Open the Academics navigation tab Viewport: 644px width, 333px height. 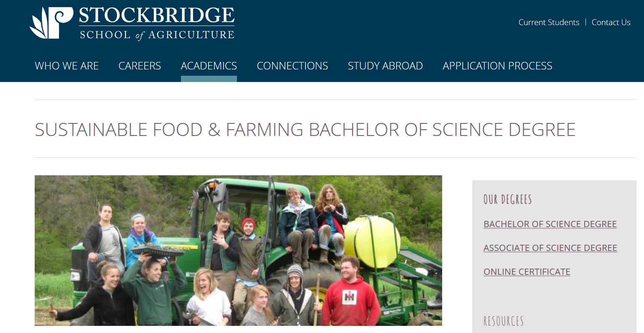[209, 66]
